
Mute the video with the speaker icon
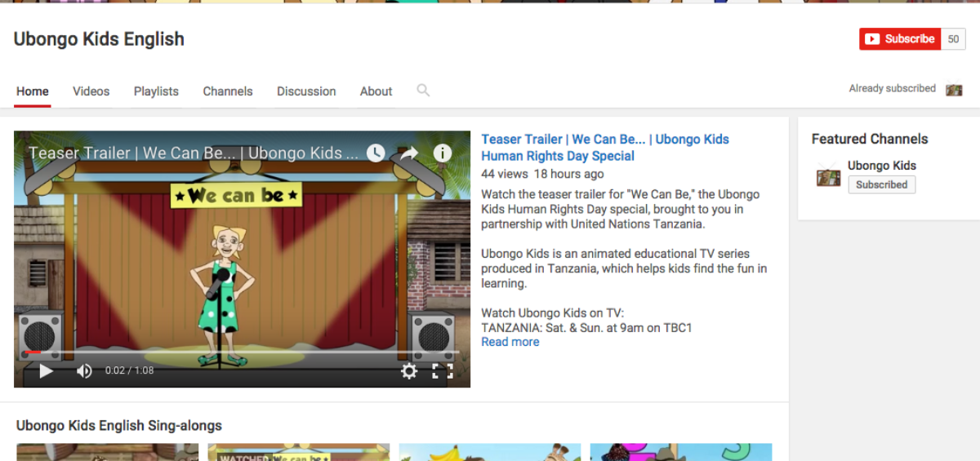click(84, 371)
